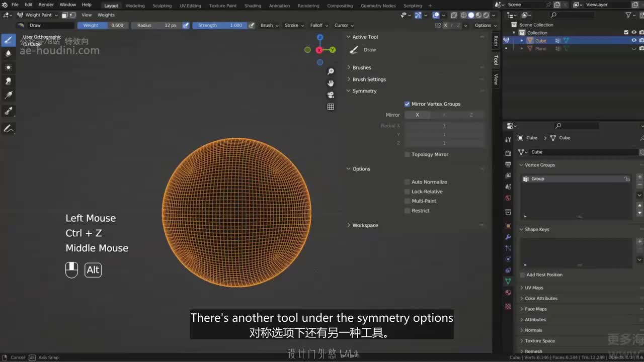Enable Restrict checkbox
Image resolution: width=644 pixels, height=362 pixels.
407,211
